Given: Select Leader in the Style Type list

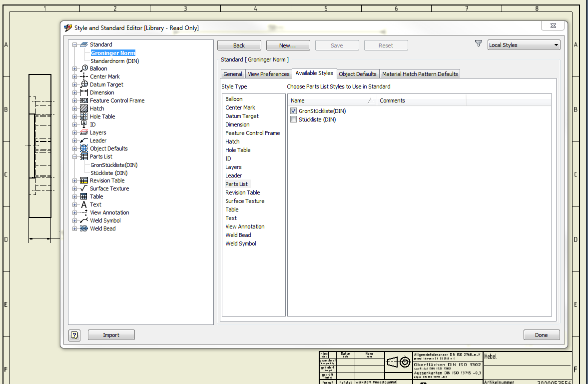Looking at the screenshot, I should [x=233, y=175].
